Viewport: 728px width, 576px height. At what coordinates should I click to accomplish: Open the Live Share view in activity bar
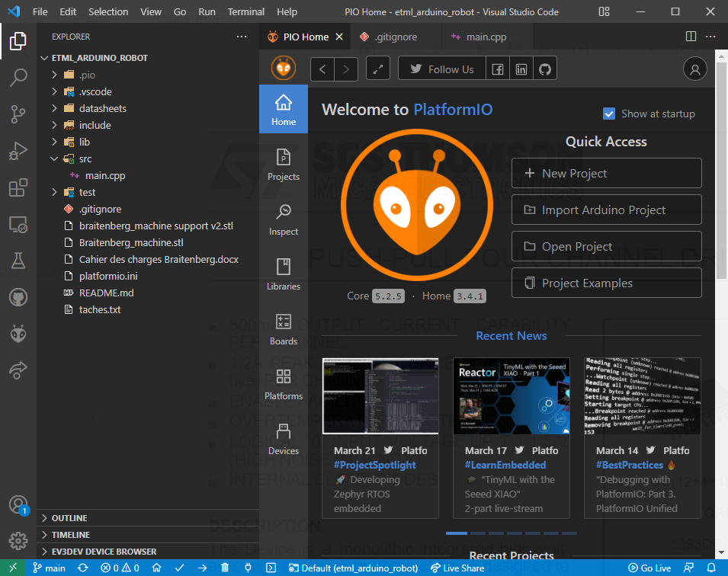tap(18, 370)
